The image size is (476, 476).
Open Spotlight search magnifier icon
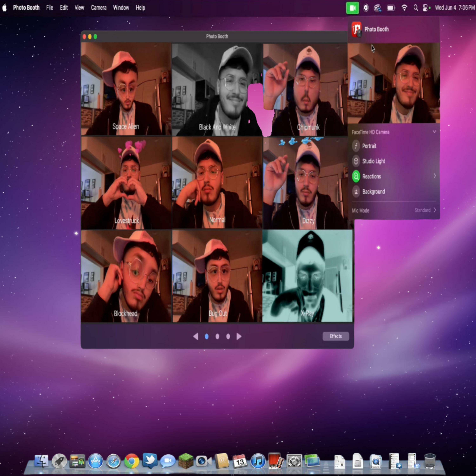pos(416,8)
